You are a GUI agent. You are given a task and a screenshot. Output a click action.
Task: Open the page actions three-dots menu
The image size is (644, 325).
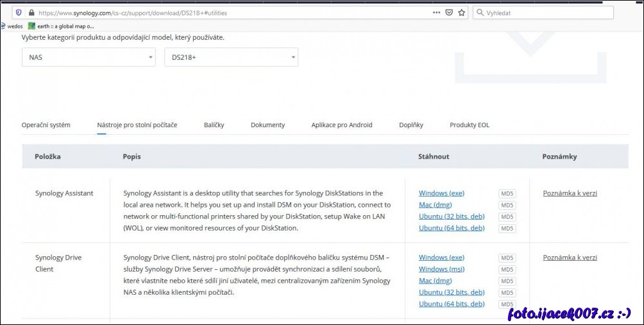(x=436, y=12)
